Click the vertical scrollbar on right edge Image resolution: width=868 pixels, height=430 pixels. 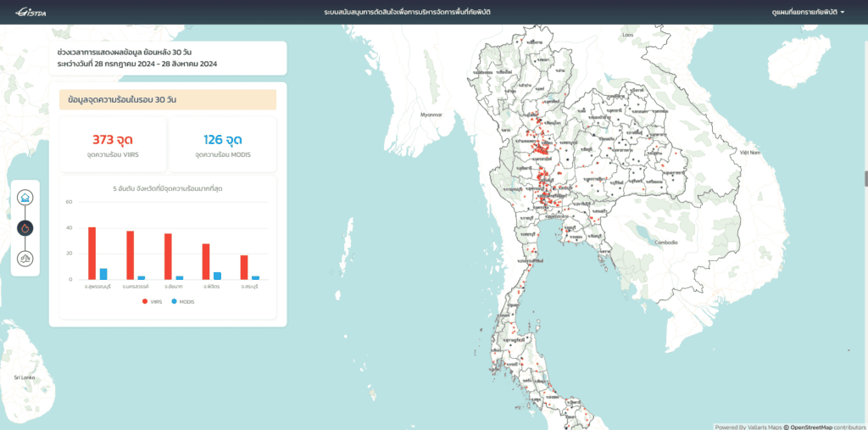865,178
